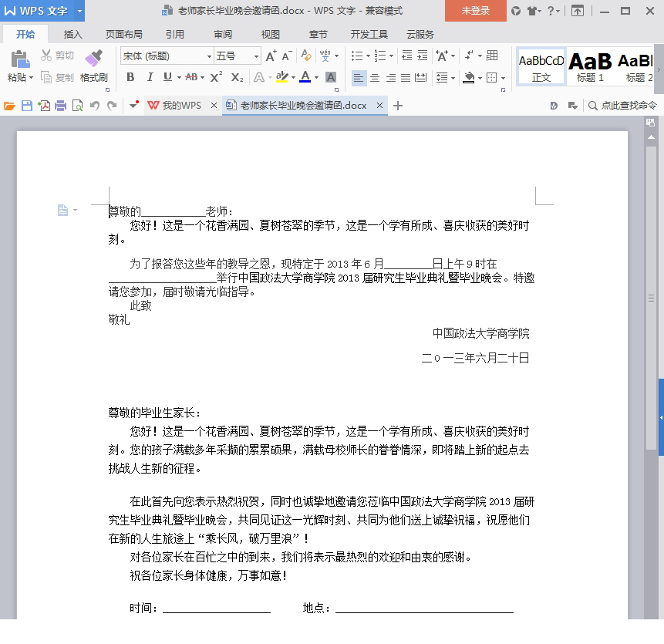This screenshot has height=644, width=664.
Task: Expand borders dropdown arrow
Action: point(503,78)
